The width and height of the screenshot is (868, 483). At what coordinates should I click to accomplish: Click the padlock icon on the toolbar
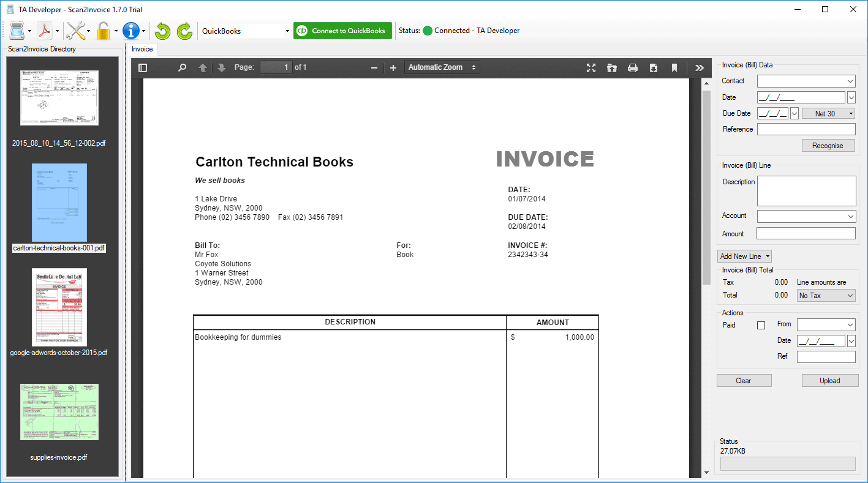103,30
